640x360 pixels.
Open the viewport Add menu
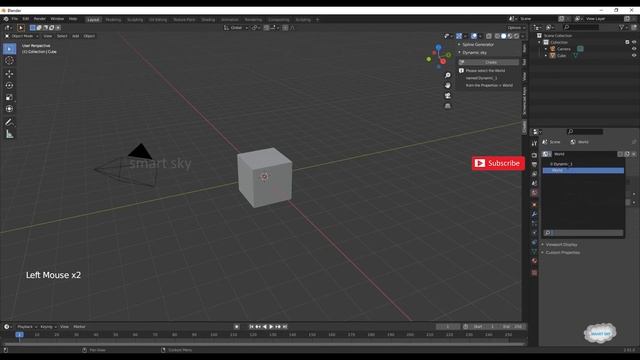click(76, 36)
